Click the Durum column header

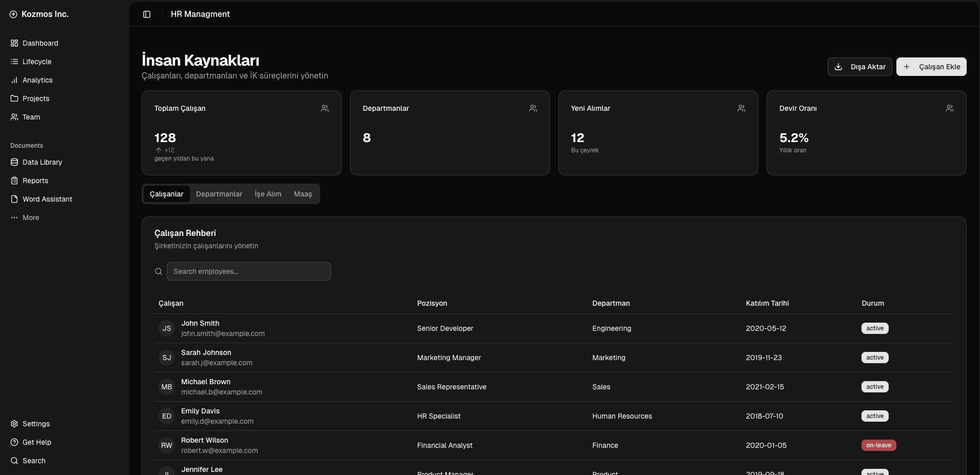click(x=873, y=303)
